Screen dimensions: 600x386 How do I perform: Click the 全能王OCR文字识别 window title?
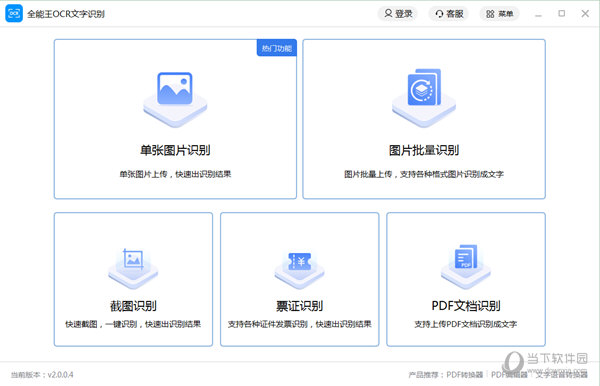point(66,14)
